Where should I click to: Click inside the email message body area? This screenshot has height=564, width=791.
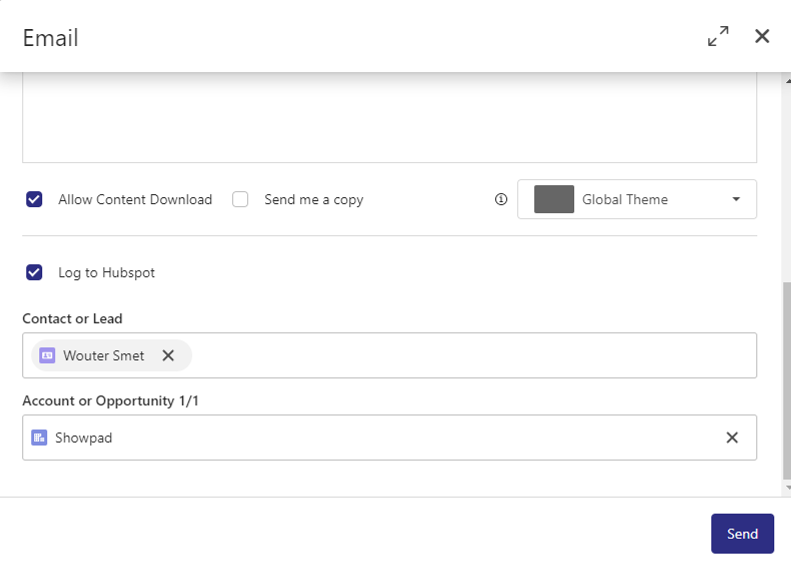[389, 120]
